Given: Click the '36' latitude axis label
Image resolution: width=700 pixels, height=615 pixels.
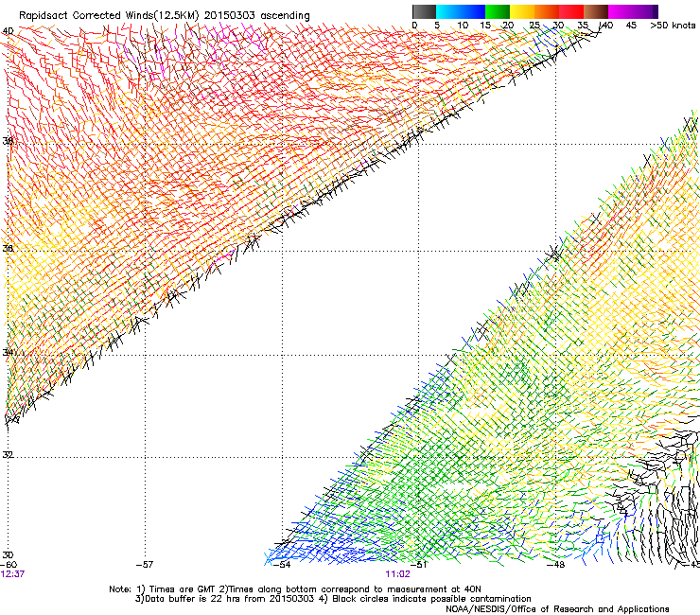Looking at the screenshot, I should (x=8, y=248).
